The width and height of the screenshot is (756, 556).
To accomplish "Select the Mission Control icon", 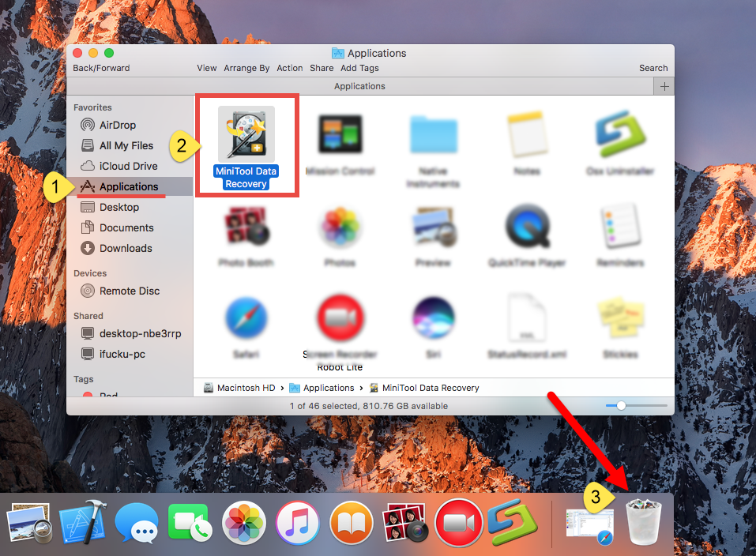I will point(340,133).
